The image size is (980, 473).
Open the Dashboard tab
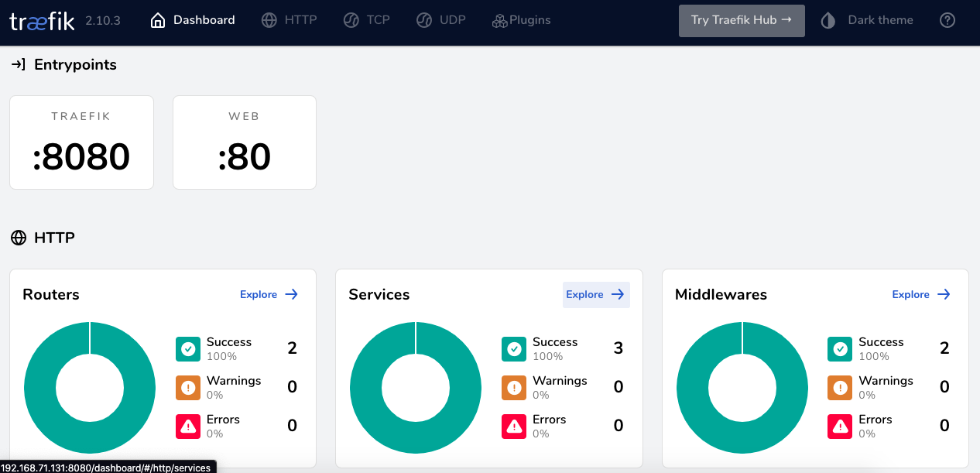pos(193,21)
